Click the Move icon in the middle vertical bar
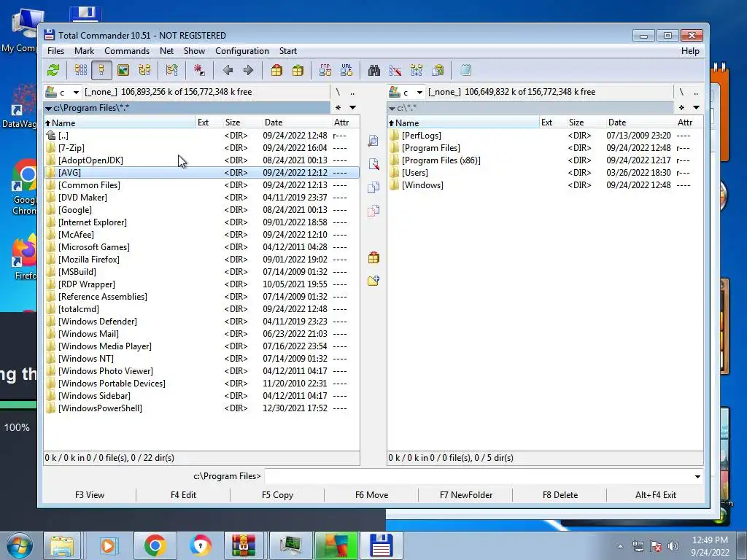 [373, 211]
